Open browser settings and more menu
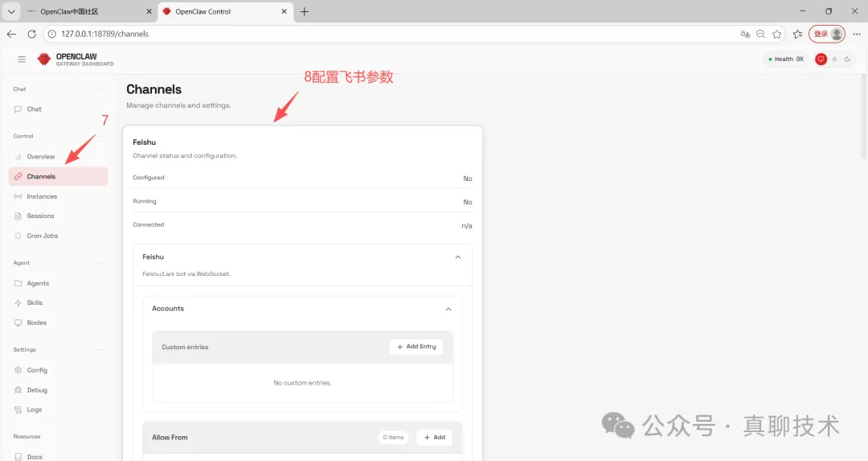Viewport: 868px width, 461px height. tap(857, 34)
